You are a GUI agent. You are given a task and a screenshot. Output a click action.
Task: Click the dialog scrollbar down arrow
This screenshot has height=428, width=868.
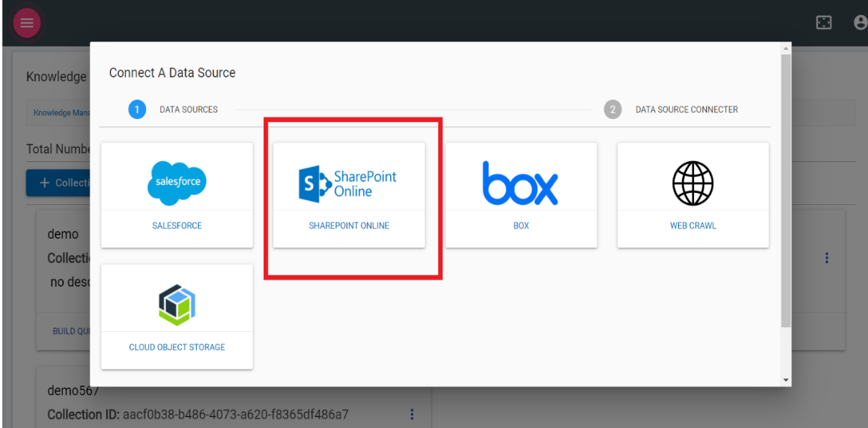pyautogui.click(x=786, y=381)
